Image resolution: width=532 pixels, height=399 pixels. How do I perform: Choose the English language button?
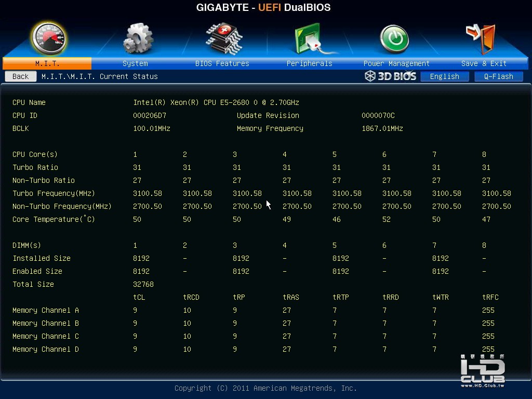[x=445, y=76]
